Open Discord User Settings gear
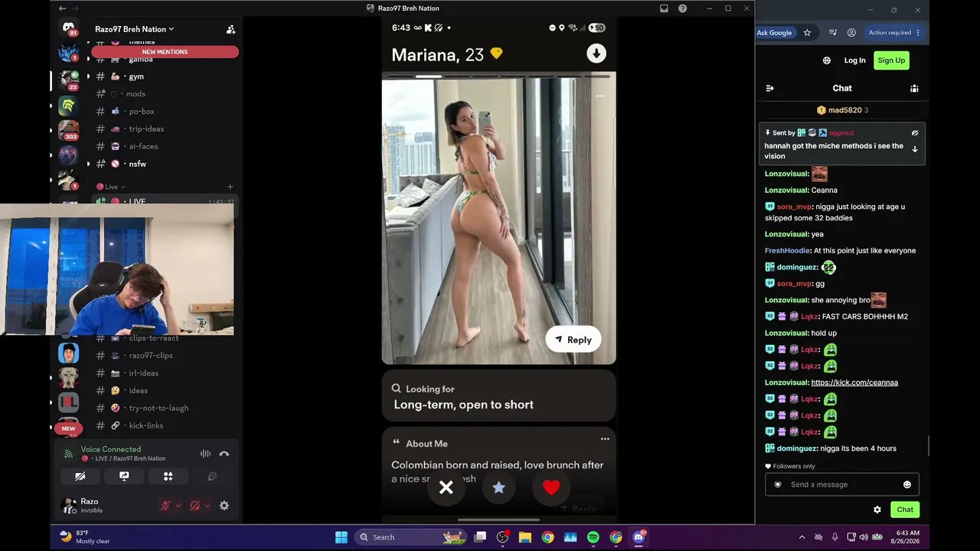Image resolution: width=980 pixels, height=551 pixels. coord(224,506)
